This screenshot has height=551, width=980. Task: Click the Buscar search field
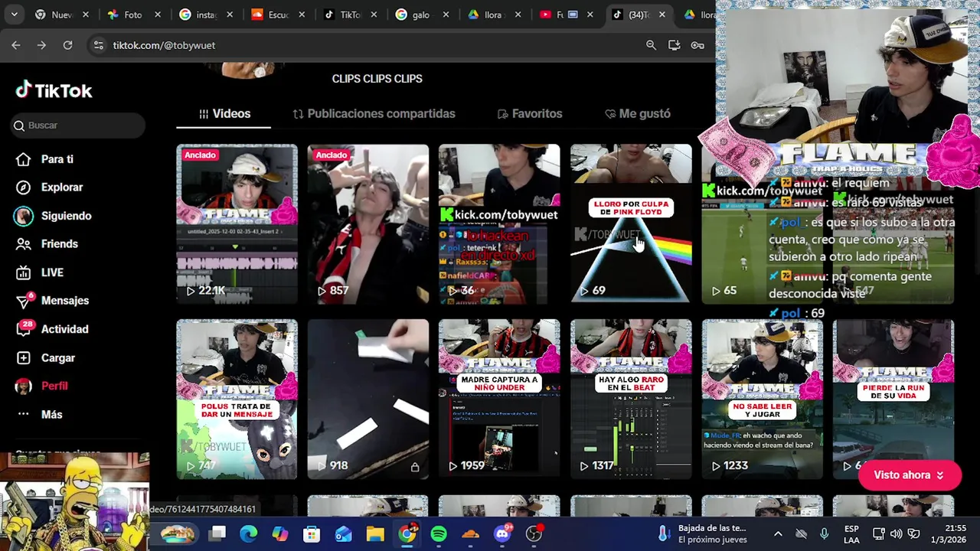(78, 126)
